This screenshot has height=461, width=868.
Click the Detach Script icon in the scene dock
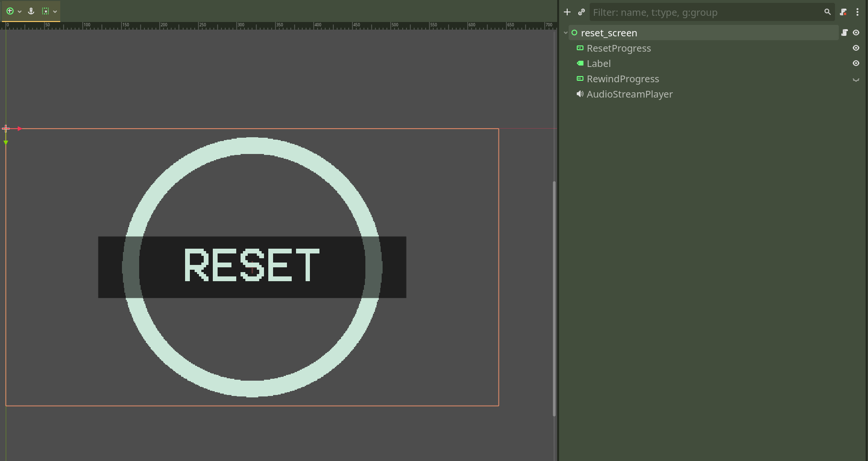coord(843,12)
